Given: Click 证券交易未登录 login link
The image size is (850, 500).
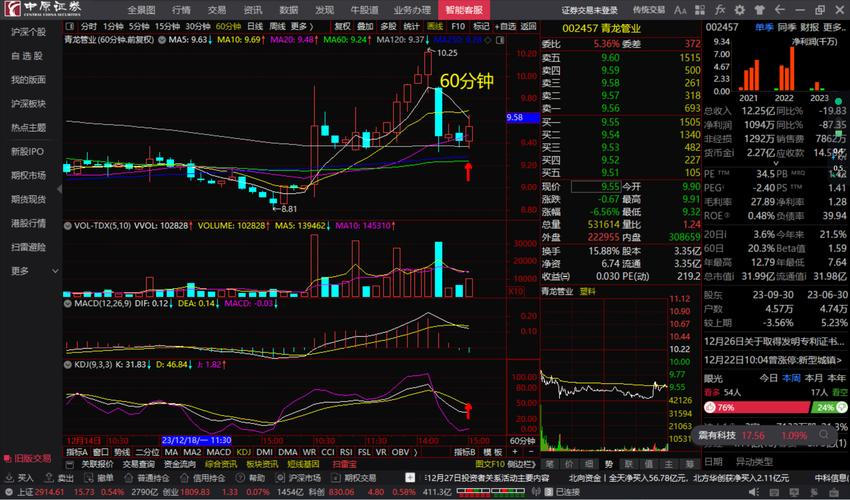Looking at the screenshot, I should click(589, 10).
